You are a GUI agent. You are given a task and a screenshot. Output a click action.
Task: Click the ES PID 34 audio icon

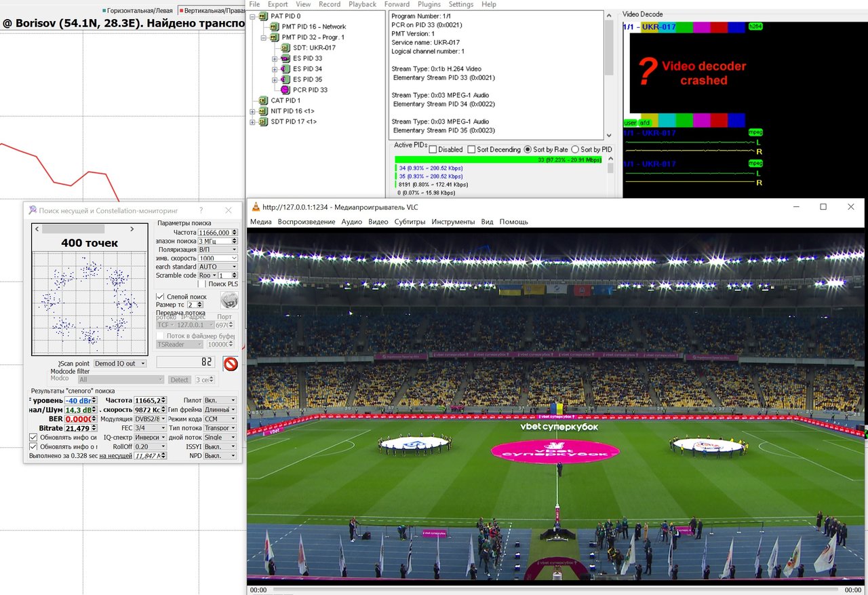(x=285, y=69)
